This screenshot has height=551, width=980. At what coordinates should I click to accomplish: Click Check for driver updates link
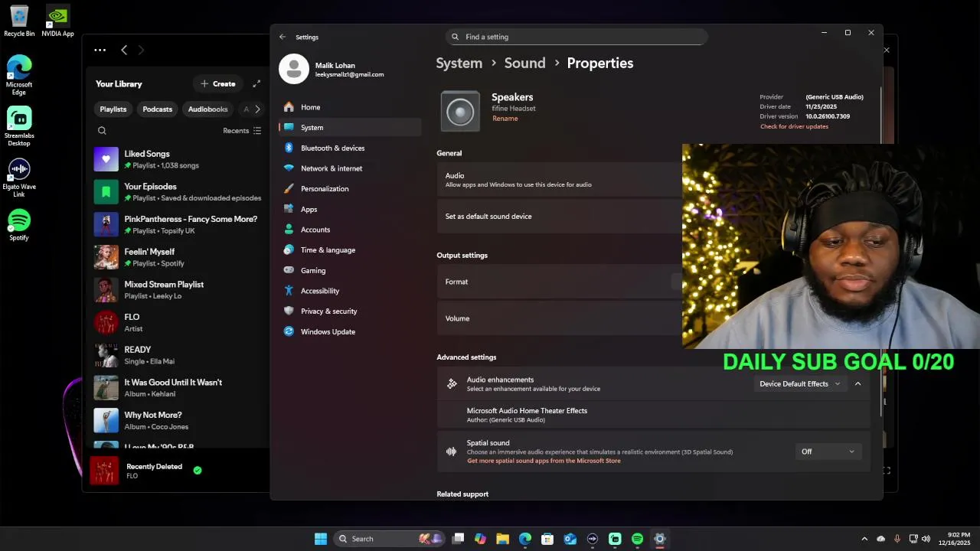click(x=794, y=126)
